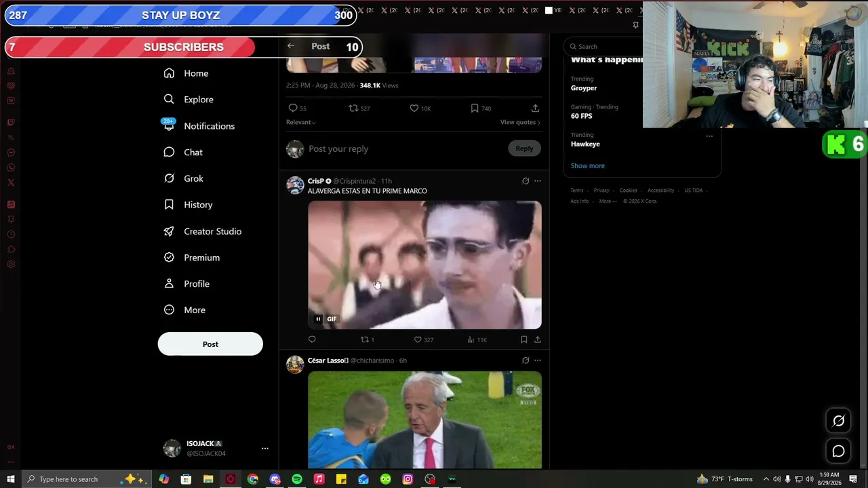This screenshot has height=488, width=868.
Task: Like the main post with 10K likes
Action: pyautogui.click(x=414, y=108)
